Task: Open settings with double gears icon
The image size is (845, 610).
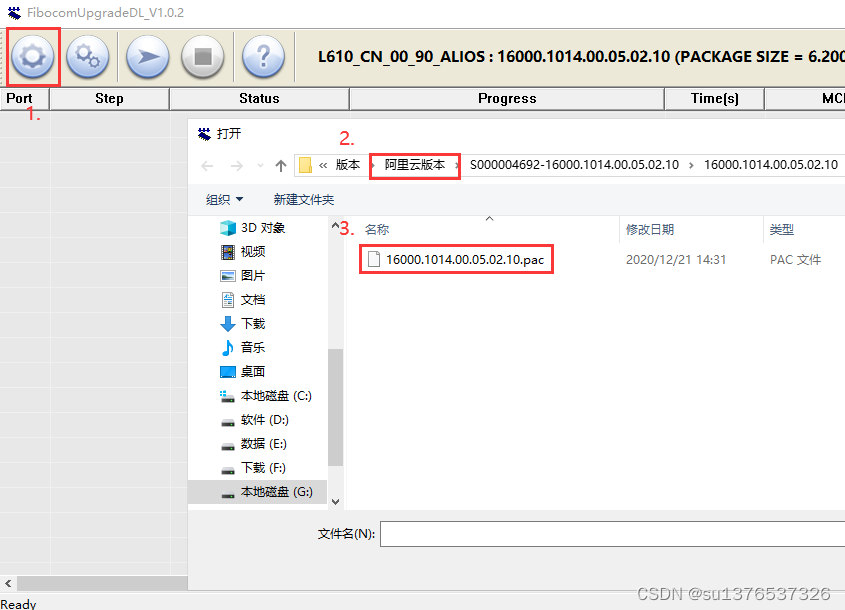Action: (88, 56)
